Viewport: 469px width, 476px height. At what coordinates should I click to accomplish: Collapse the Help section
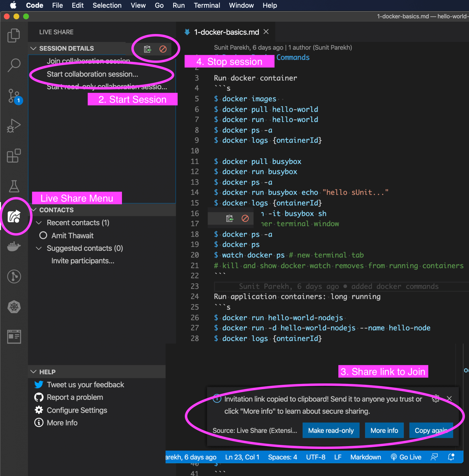pos(33,372)
